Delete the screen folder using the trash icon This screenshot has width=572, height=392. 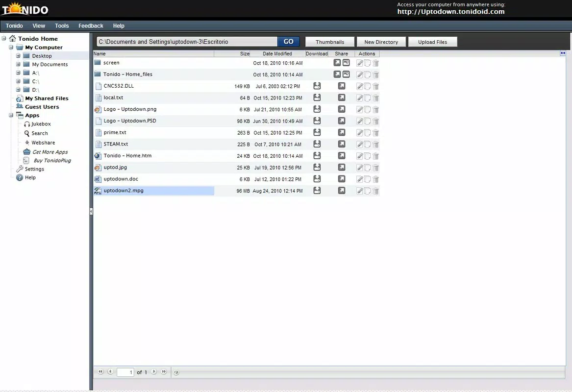tap(376, 63)
